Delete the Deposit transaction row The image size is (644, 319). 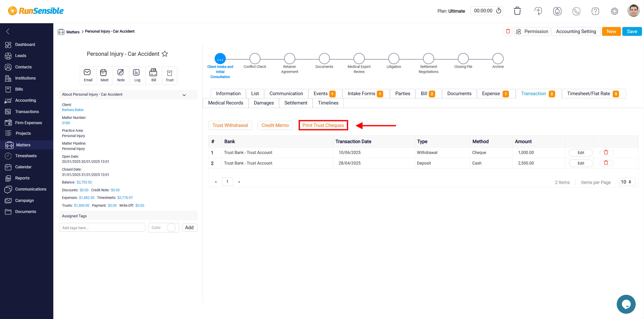606,163
